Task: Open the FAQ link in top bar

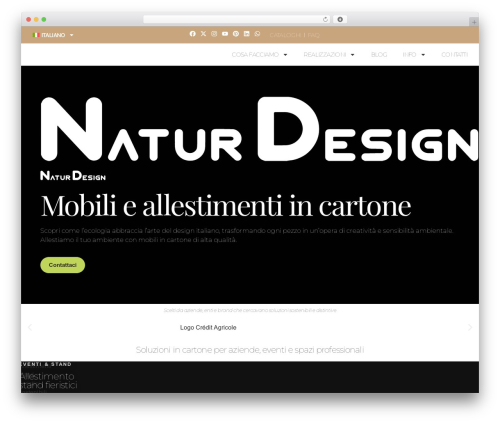Action: 313,35
